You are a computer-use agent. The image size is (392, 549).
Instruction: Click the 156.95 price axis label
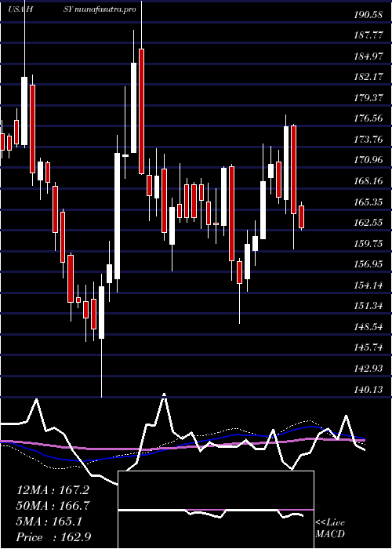367,264
